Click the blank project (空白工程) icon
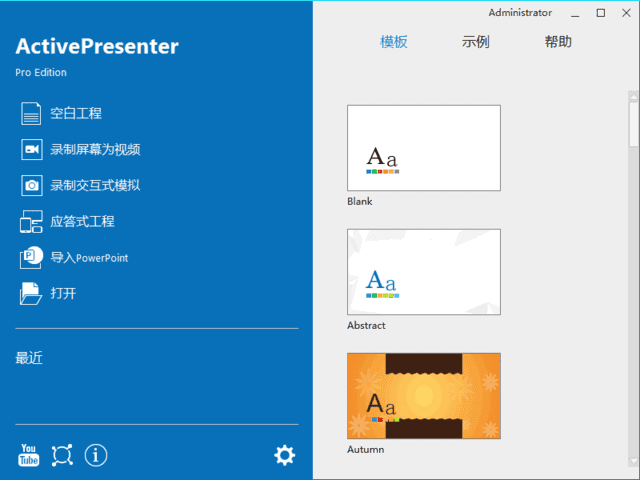This screenshot has width=640, height=480. (x=31, y=114)
